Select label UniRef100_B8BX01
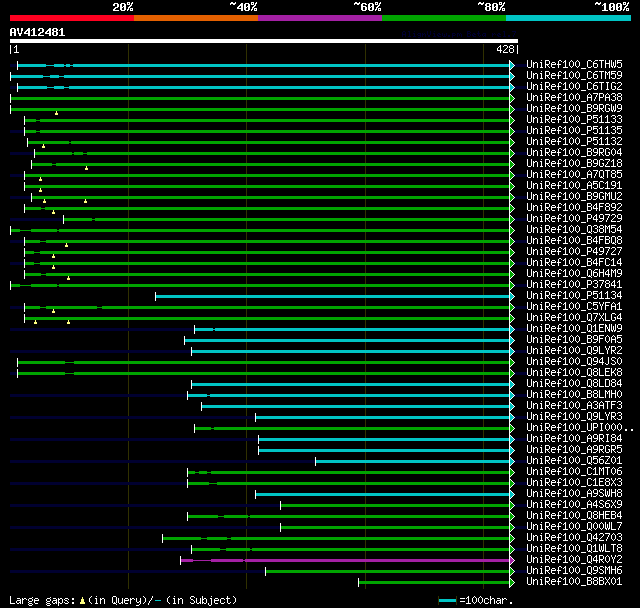Screen dimensions: 640x608 pyautogui.click(x=574, y=582)
